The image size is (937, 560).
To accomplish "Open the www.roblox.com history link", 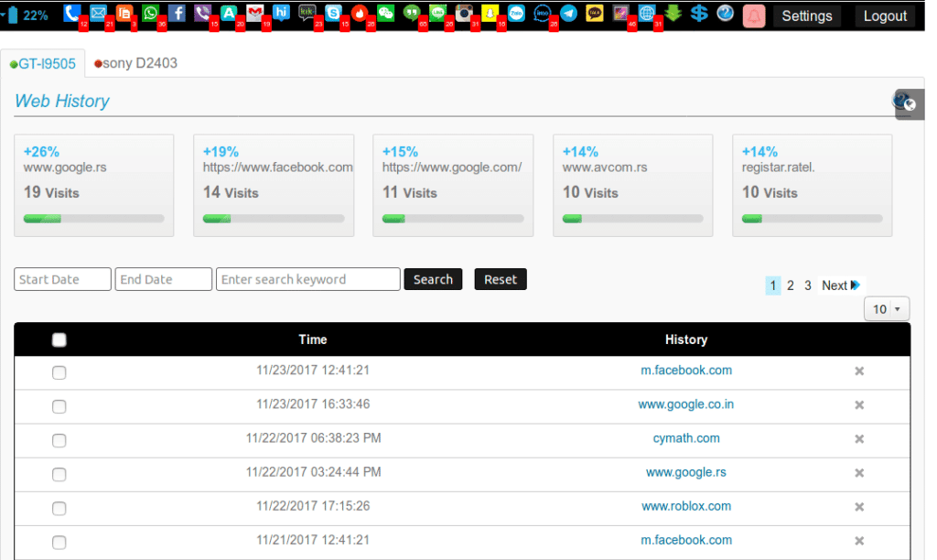I will tap(686, 506).
